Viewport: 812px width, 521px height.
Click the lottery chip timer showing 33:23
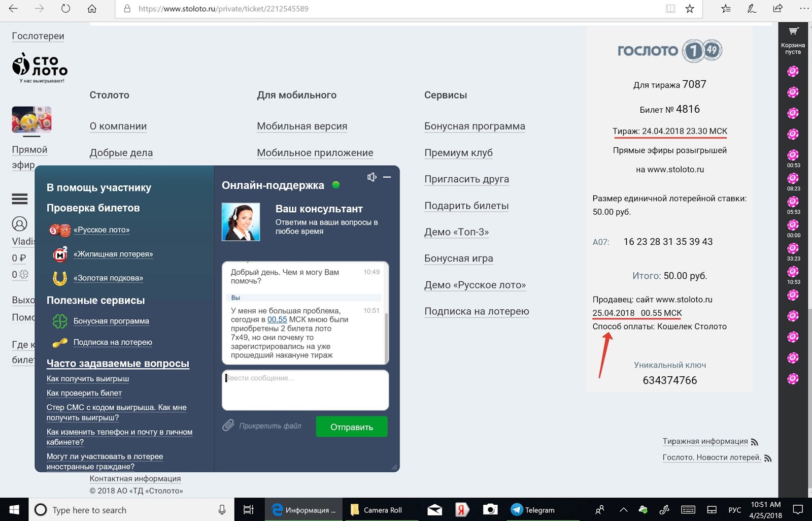[793, 252]
